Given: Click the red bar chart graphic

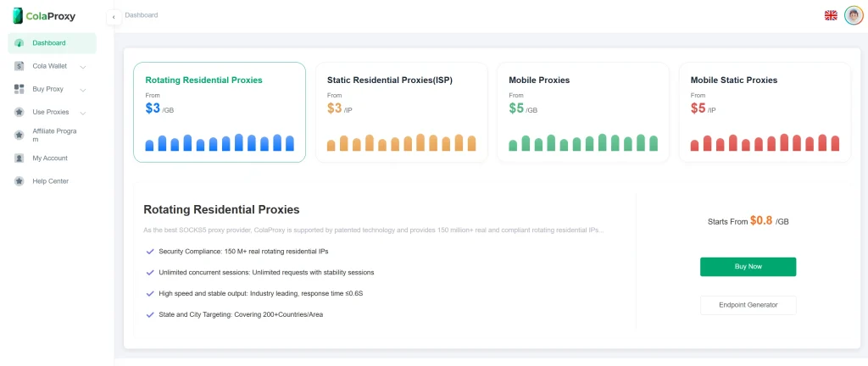Looking at the screenshot, I should (x=765, y=142).
